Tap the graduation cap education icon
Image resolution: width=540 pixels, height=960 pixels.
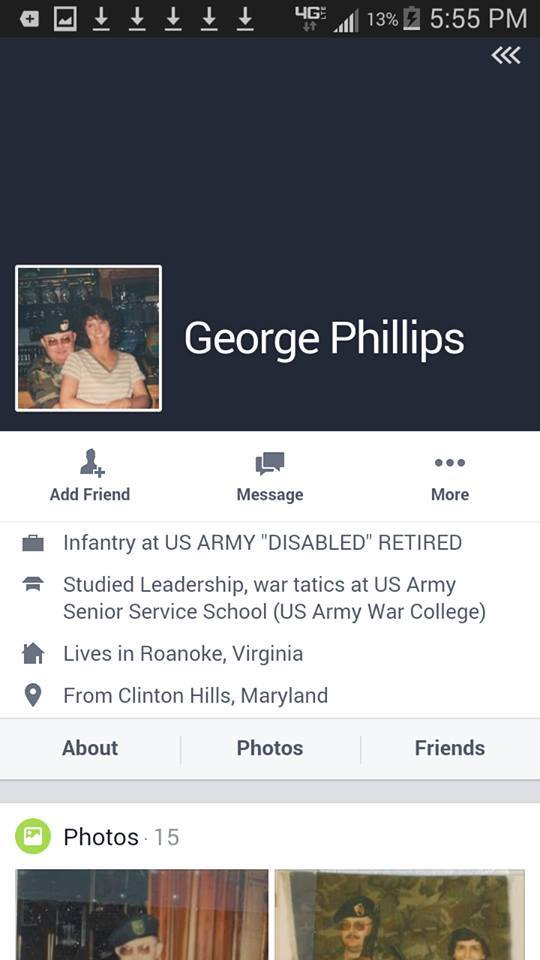point(32,584)
